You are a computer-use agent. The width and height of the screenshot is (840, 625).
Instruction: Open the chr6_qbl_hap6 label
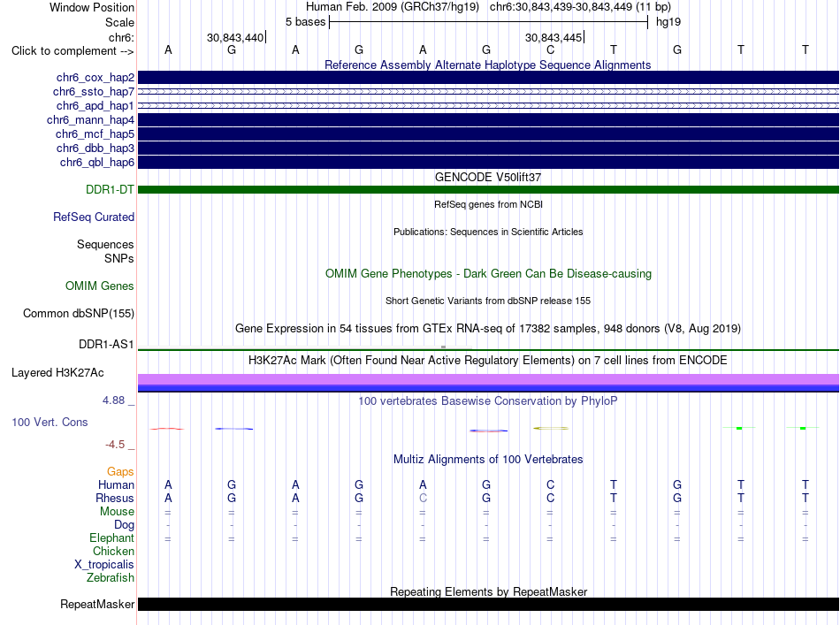point(97,163)
